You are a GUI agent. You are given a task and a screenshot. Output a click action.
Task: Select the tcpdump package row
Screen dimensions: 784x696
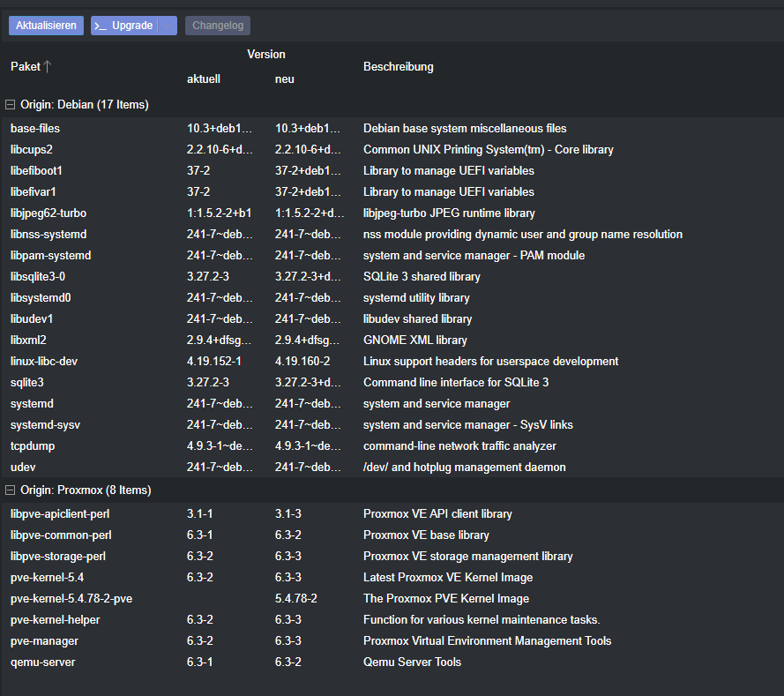(392, 446)
